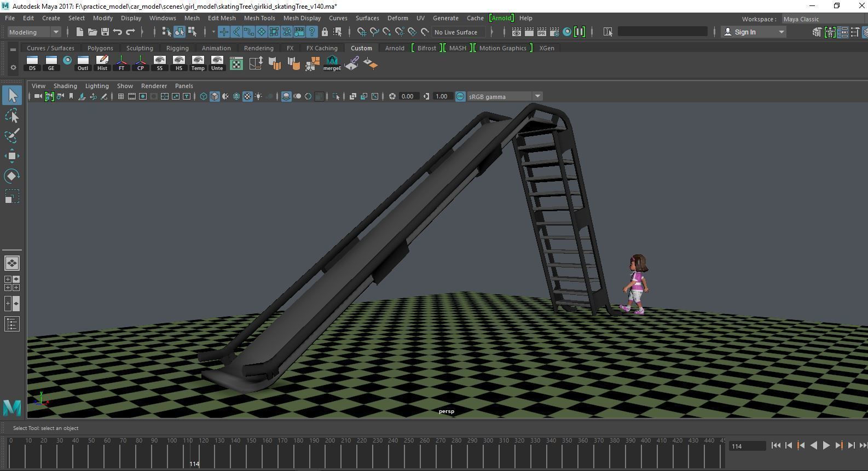Open the Render View clapperboard icon
The image size is (868, 471).
pos(516,32)
